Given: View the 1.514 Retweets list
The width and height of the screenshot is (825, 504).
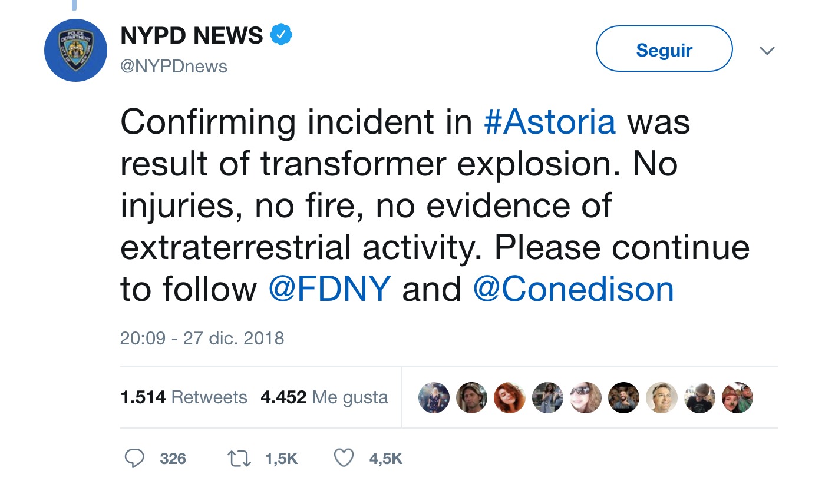Looking at the screenshot, I should tap(184, 397).
